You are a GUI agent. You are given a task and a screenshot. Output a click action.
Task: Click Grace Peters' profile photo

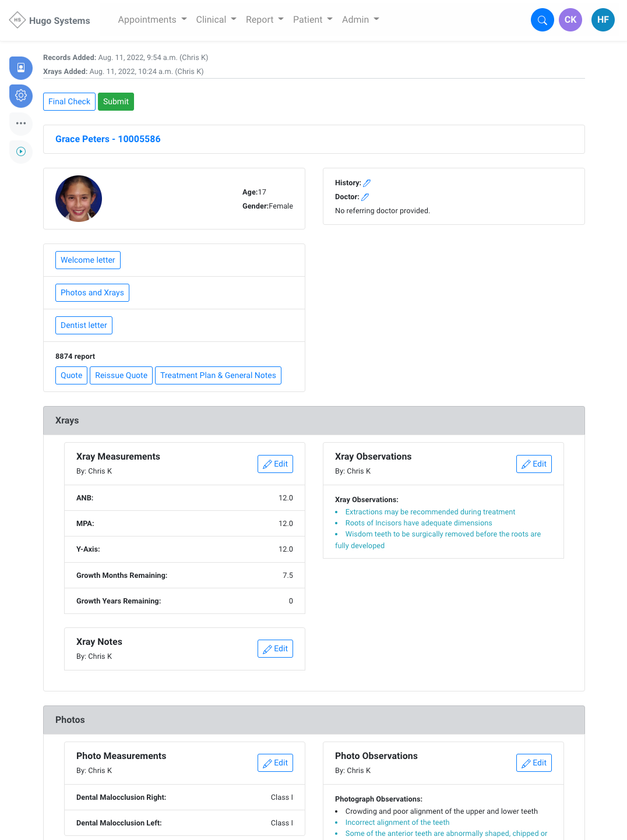(x=79, y=199)
